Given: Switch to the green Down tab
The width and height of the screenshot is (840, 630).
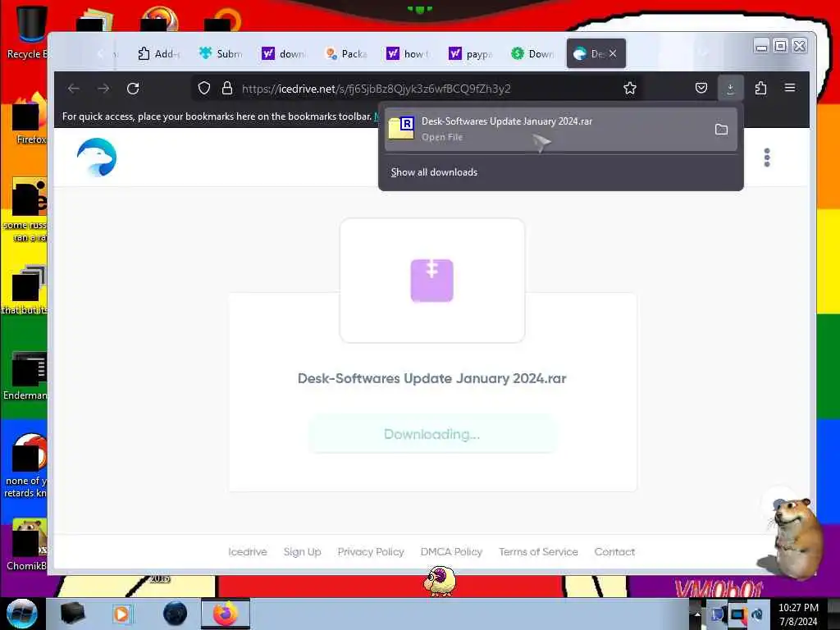Looking at the screenshot, I should pos(532,53).
